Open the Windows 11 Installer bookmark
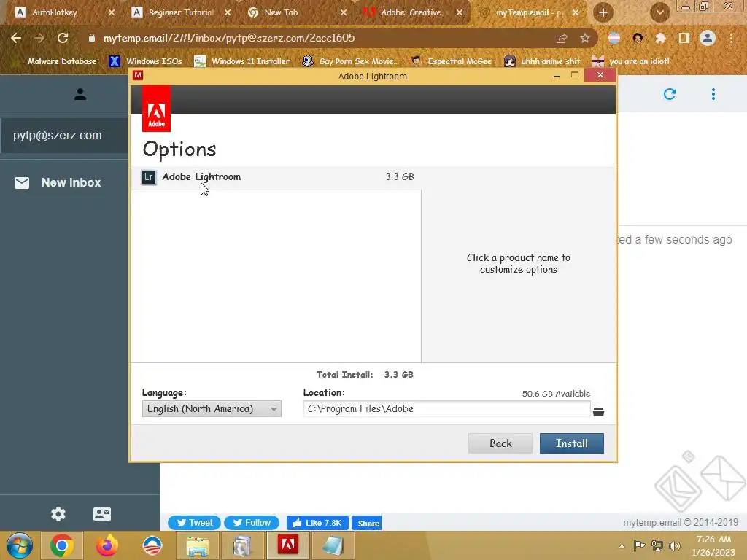Viewport: 747px width, 560px height. [x=242, y=61]
